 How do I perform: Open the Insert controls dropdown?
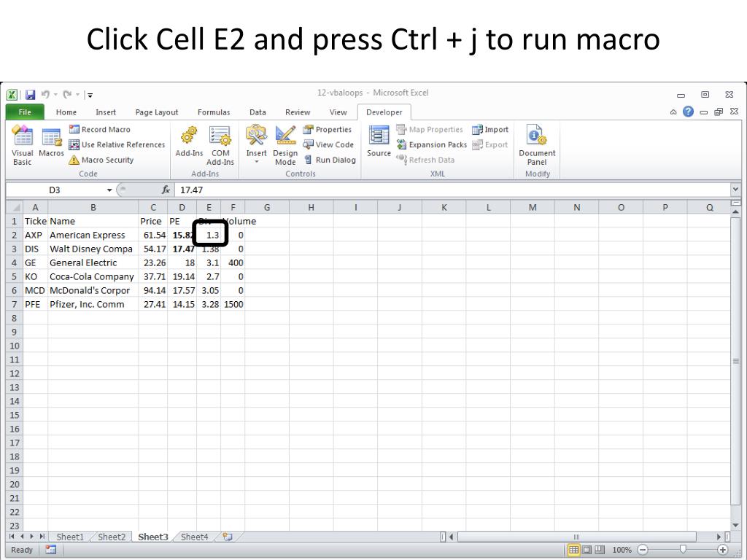tap(256, 144)
